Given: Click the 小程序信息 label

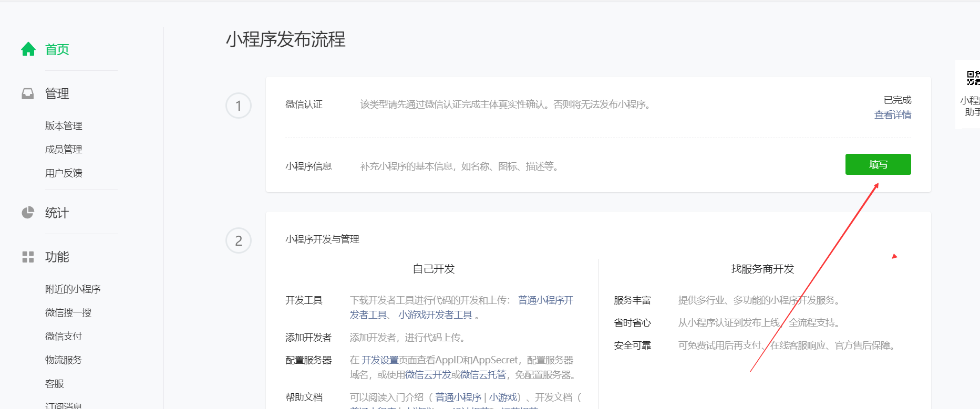Looking at the screenshot, I should 308,166.
